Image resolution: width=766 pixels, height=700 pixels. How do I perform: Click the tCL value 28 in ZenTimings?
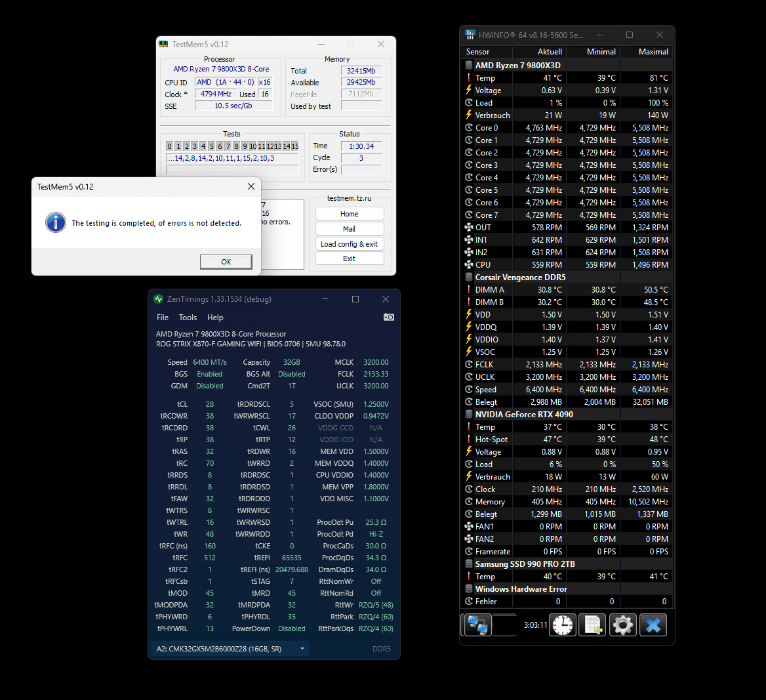point(210,404)
